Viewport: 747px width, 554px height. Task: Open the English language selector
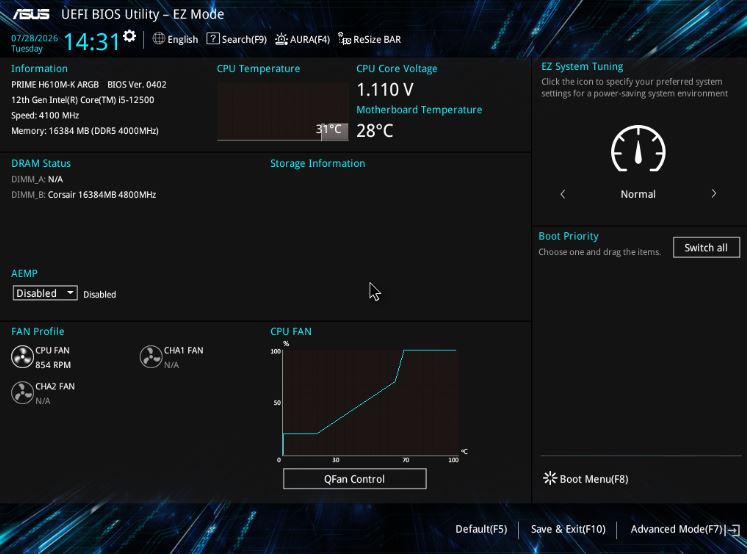(x=175, y=39)
